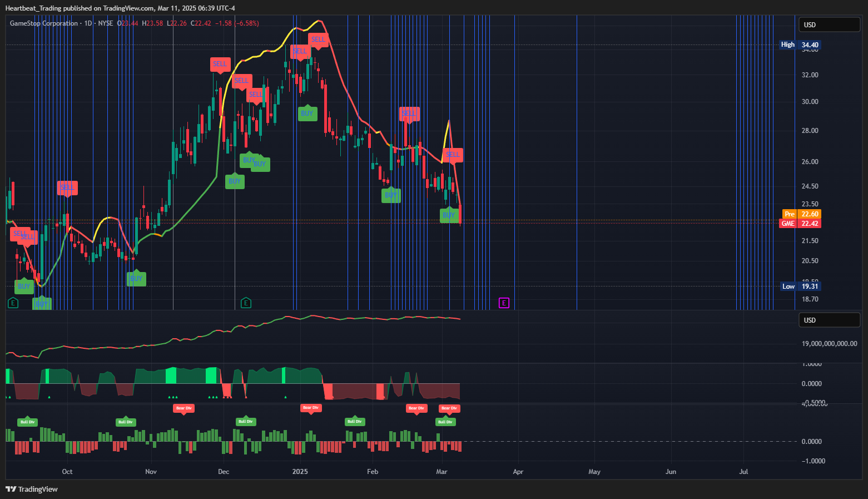The image size is (868, 499).
Task: Click the Jun label on the time axis
Action: [x=671, y=472]
